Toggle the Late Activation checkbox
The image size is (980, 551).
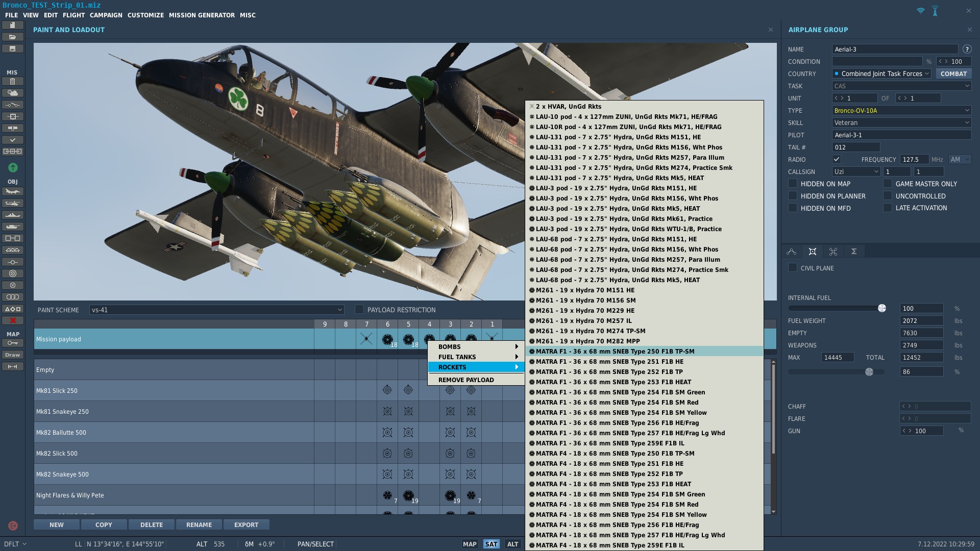[x=888, y=208]
